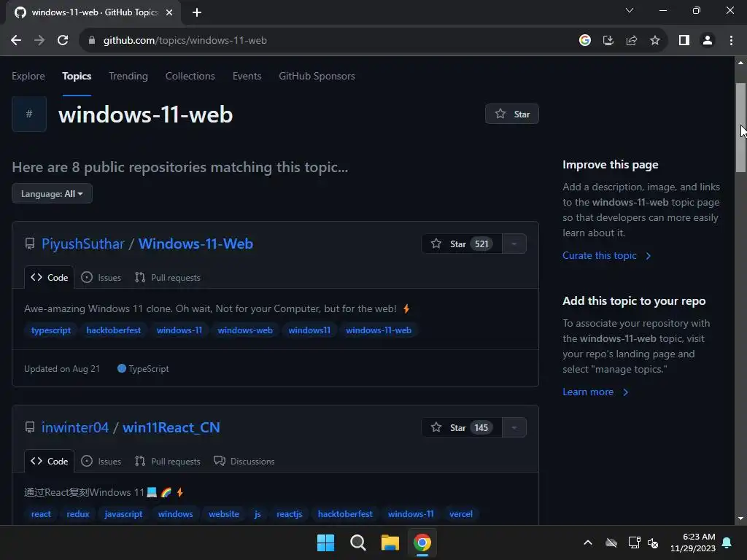
Task: Click the reactjs topic tag
Action: click(289, 514)
